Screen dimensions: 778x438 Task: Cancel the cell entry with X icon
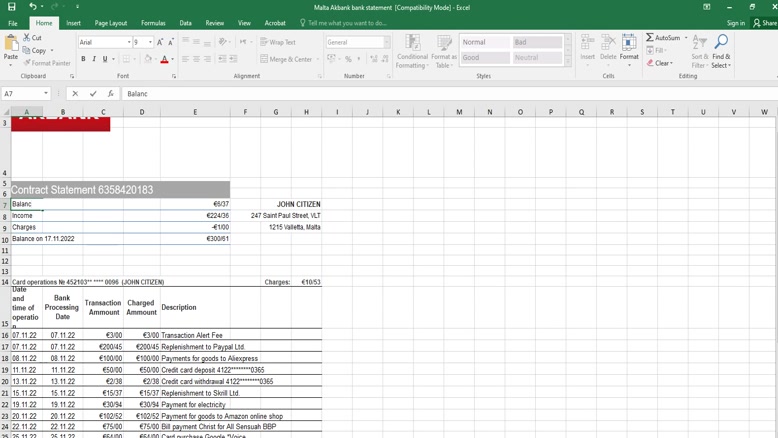click(x=75, y=94)
